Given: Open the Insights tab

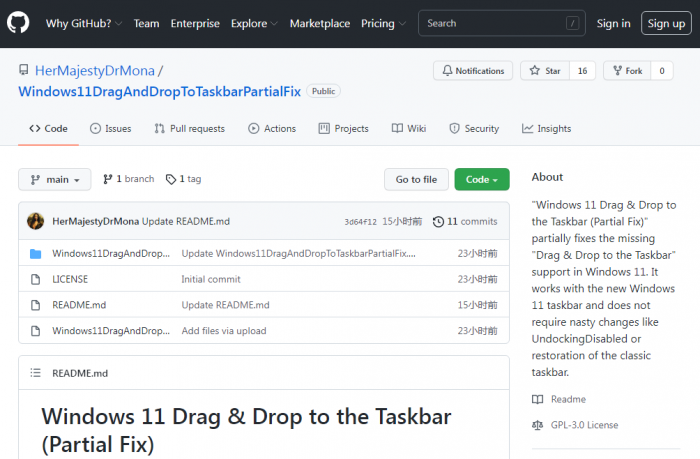Looking at the screenshot, I should point(546,129).
